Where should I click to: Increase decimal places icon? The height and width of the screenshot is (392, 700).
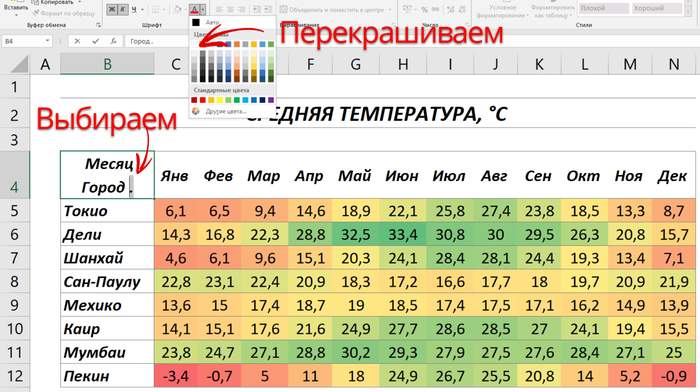[451, 9]
